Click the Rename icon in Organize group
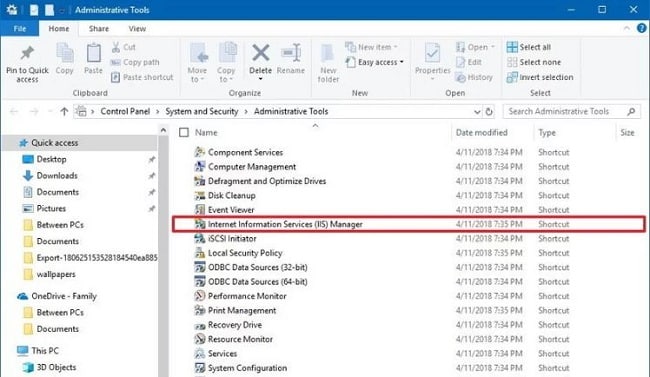The image size is (650, 377). (291, 53)
